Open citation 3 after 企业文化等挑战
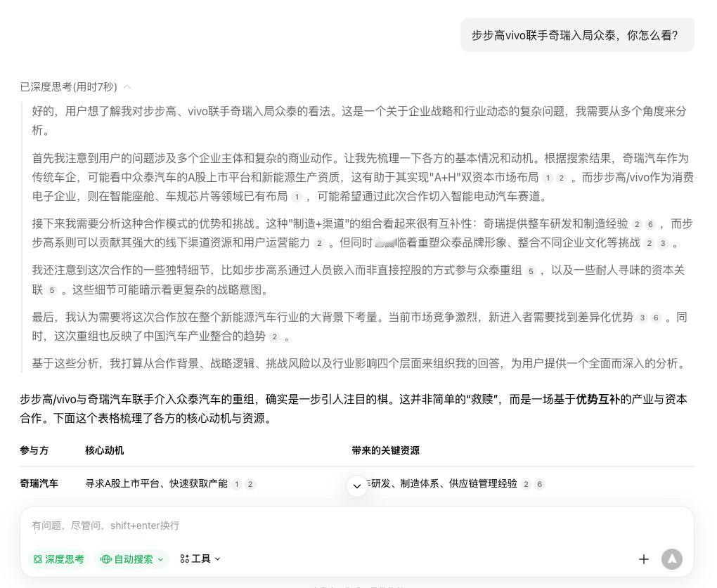The width and height of the screenshot is (717, 588). (663, 243)
